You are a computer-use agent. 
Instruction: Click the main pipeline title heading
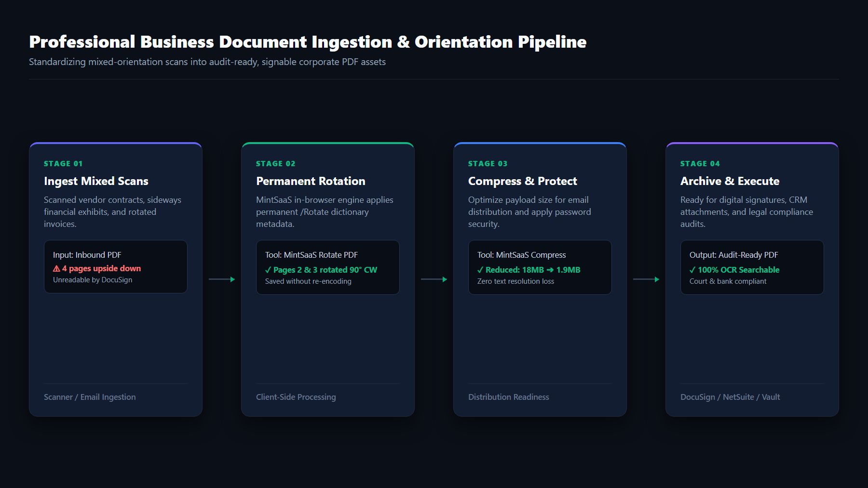pyautogui.click(x=308, y=42)
